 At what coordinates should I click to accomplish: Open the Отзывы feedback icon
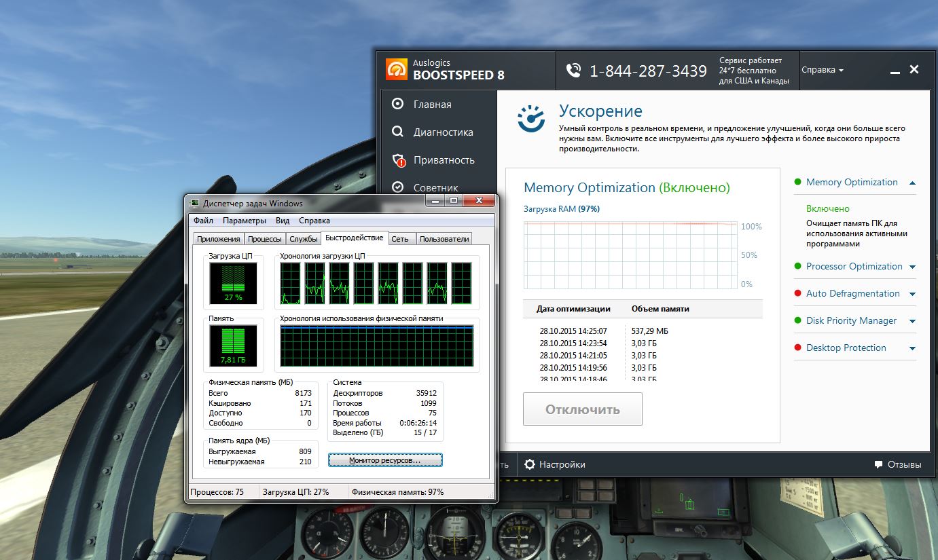(x=879, y=465)
